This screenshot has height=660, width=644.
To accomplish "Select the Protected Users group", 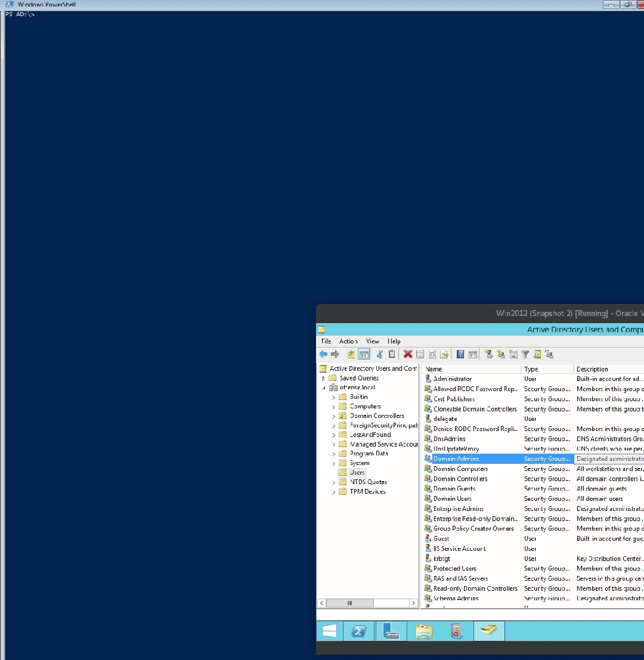I will 454,569.
